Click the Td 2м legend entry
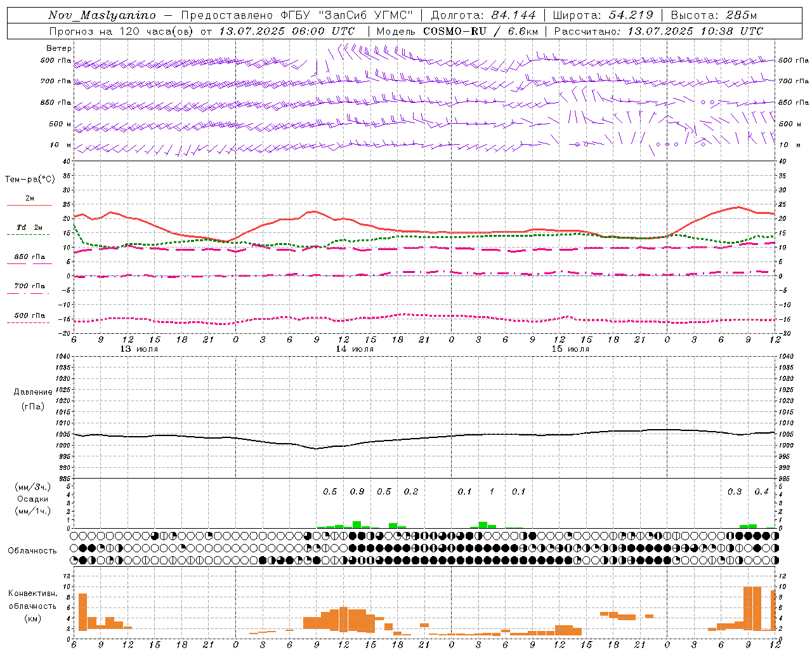 click(x=30, y=227)
